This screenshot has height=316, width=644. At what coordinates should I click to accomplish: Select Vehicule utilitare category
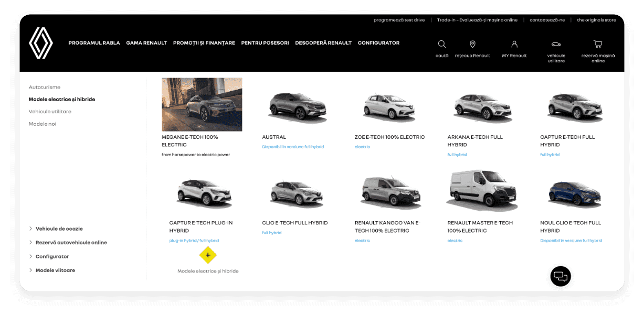coord(50,112)
